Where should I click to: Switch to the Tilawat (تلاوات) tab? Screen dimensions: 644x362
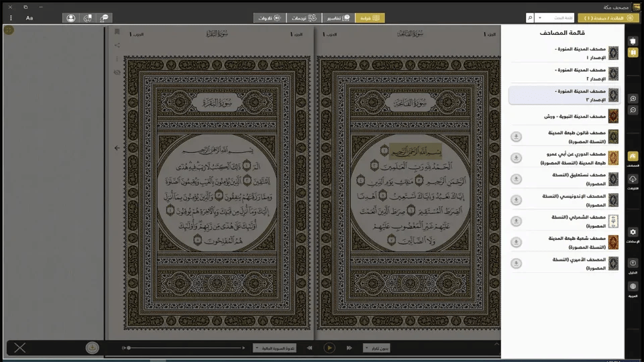pyautogui.click(x=268, y=18)
